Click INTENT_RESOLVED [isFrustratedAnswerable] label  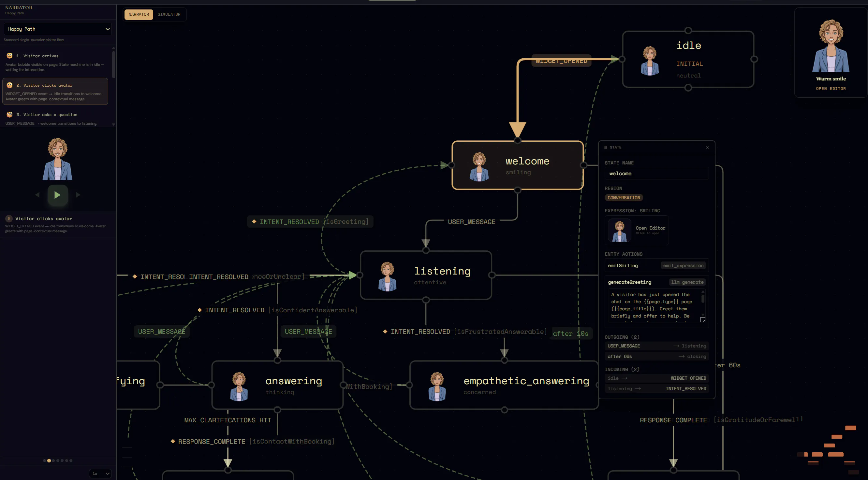pos(465,332)
